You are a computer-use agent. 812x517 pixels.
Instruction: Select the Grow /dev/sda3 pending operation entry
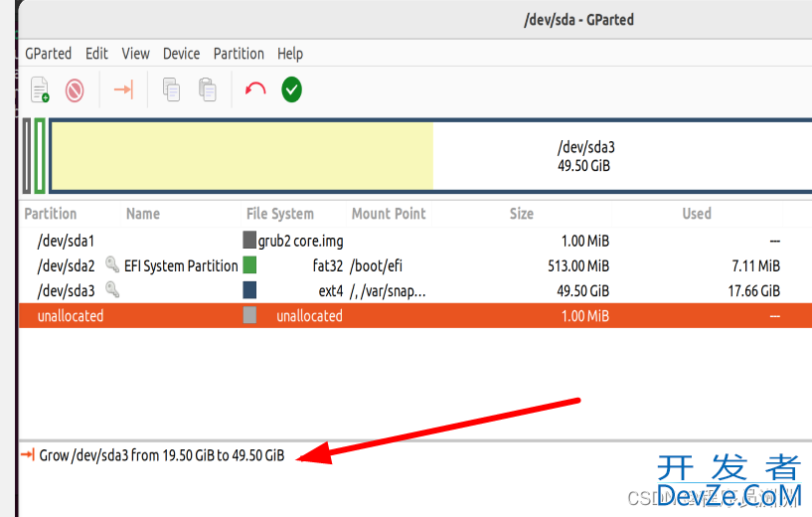pyautogui.click(x=162, y=455)
